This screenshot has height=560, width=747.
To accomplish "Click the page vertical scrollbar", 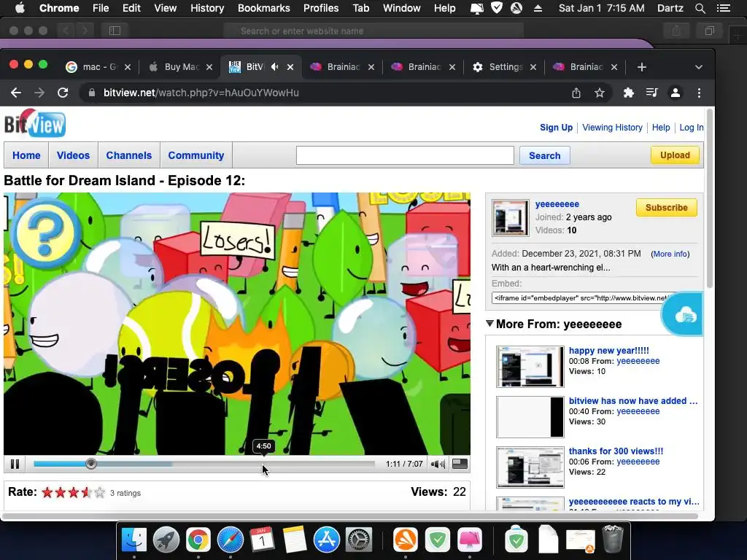I will [709, 198].
